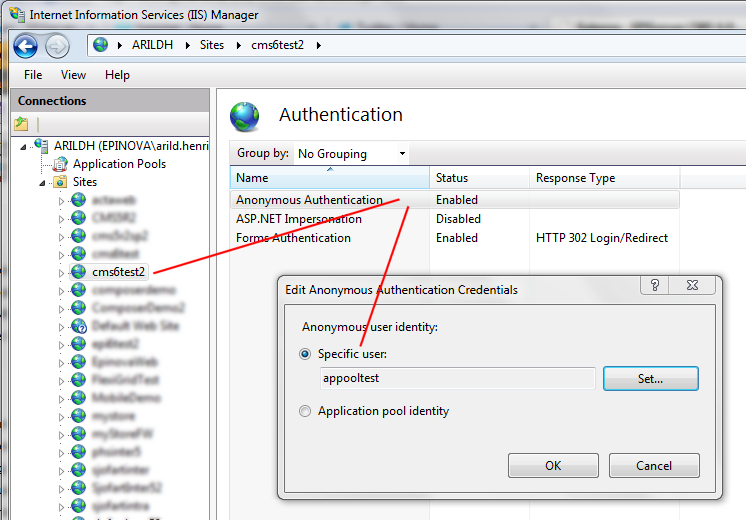Click the globe icon beside cms6test2
The width and height of the screenshot is (746, 520).
[78, 272]
